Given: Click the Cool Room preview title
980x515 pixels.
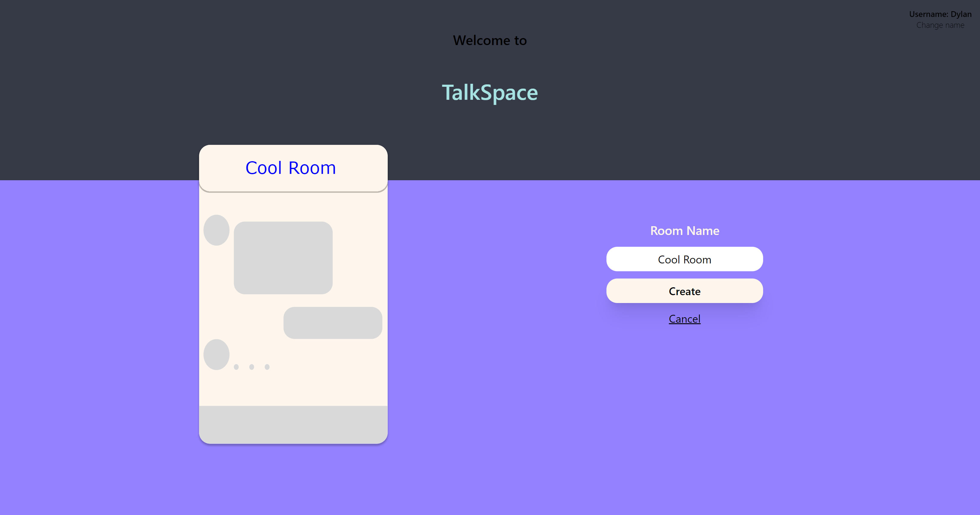Looking at the screenshot, I should point(290,168).
